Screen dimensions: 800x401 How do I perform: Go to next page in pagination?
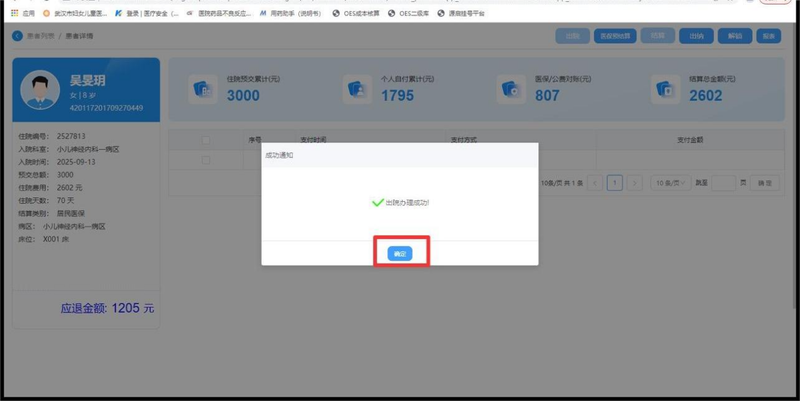634,183
